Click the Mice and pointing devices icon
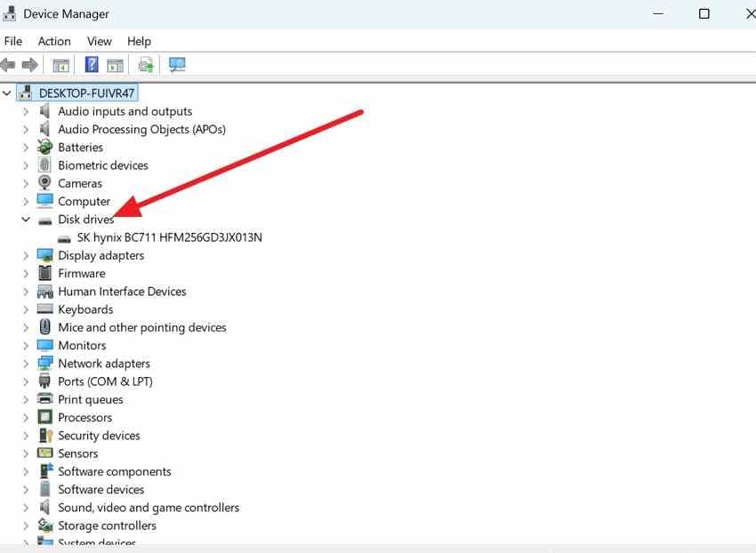The height and width of the screenshot is (553, 756). pos(44,327)
